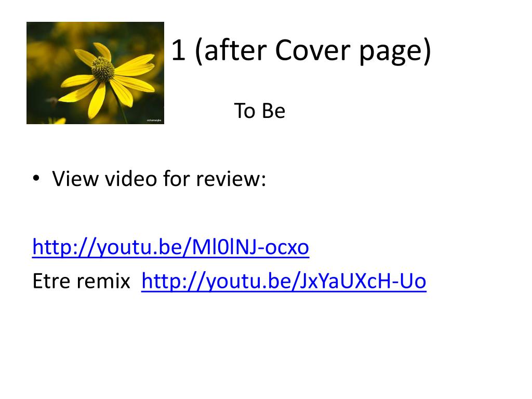
Task: Click the "MI0lNJ-ocxo" portion of the first link
Action: (250, 247)
